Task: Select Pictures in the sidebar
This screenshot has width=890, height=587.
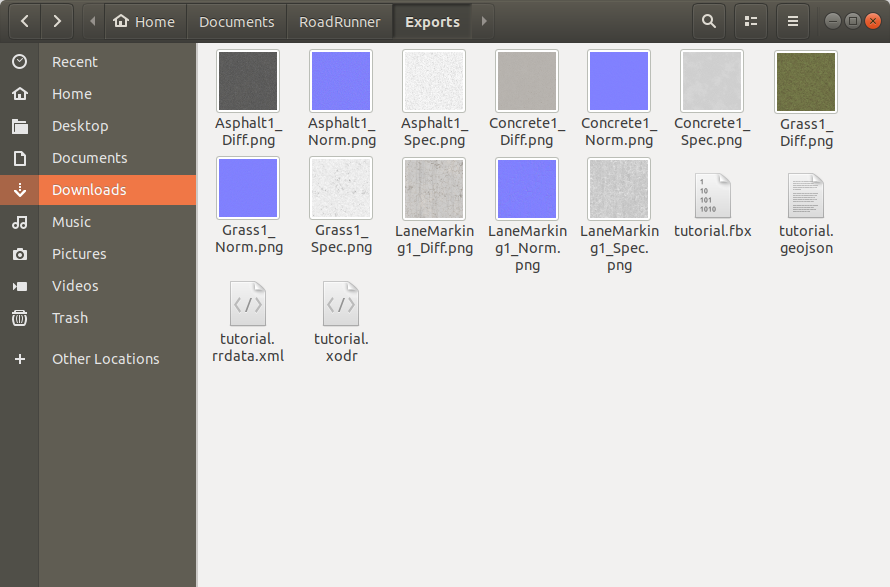Action: click(81, 254)
